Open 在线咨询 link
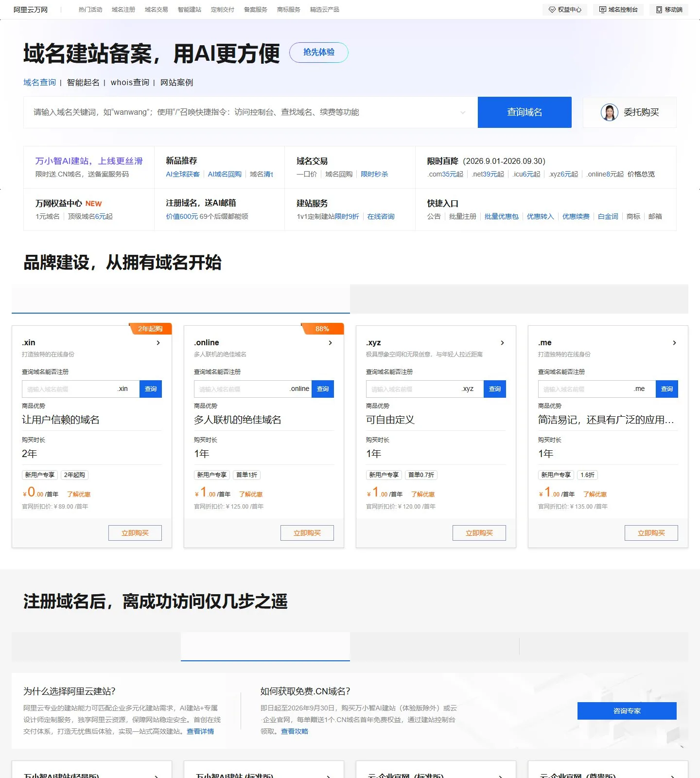This screenshot has height=778, width=700. coord(381,216)
